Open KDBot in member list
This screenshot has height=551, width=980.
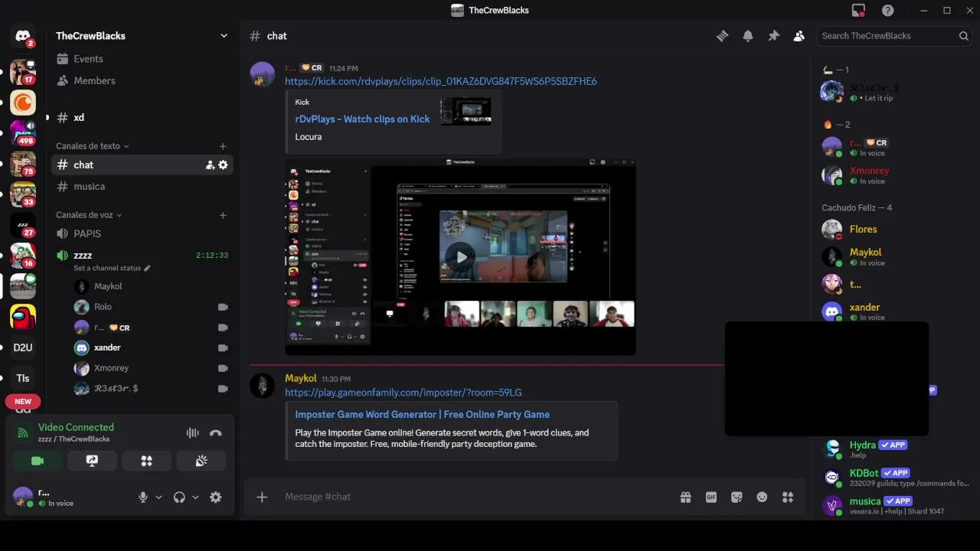click(x=894, y=478)
